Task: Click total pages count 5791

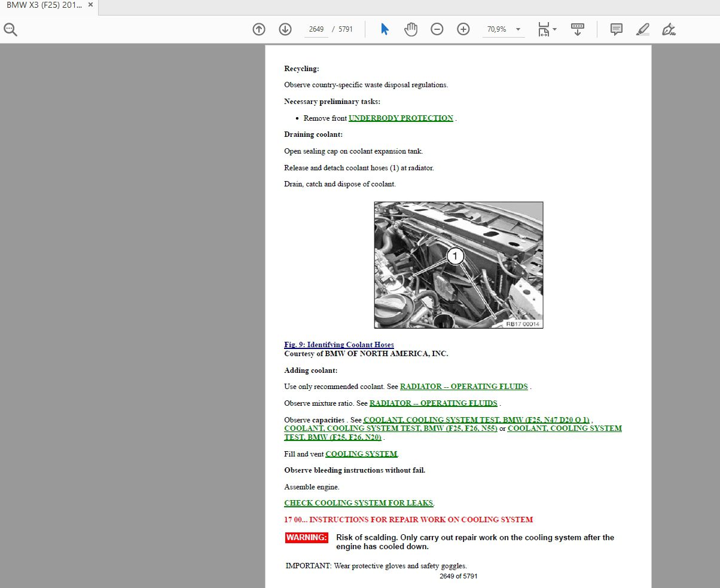Action: (346, 29)
